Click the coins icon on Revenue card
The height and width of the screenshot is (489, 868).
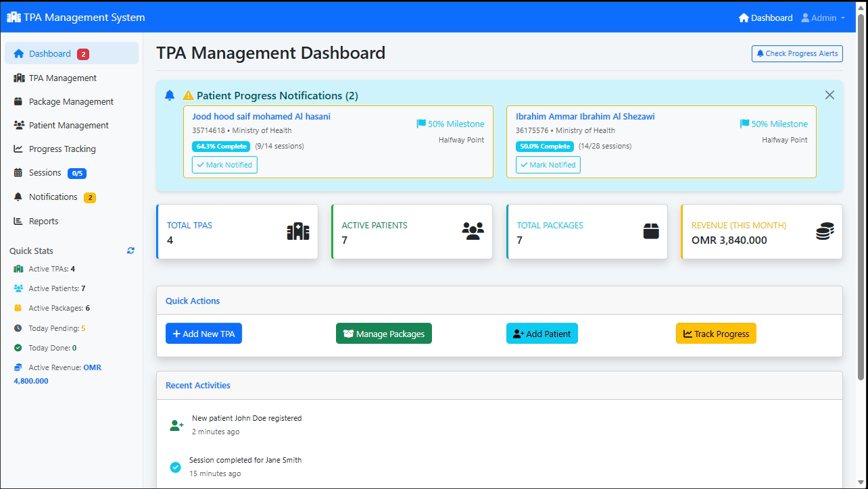[x=825, y=232]
